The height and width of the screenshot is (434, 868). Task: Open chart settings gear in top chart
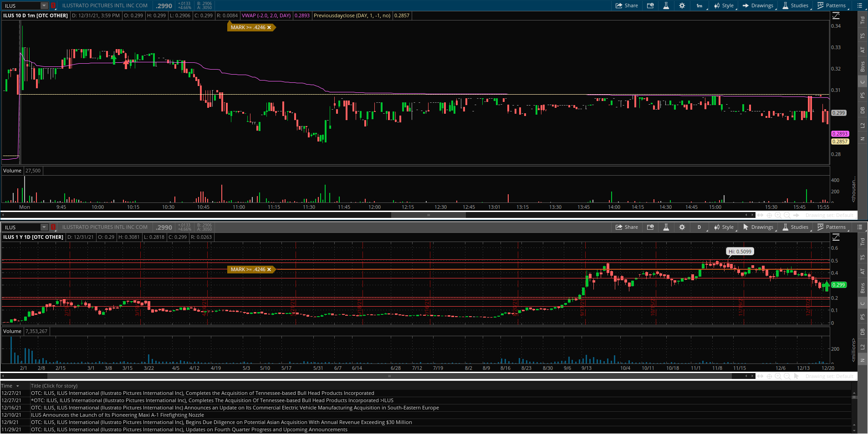click(x=682, y=6)
